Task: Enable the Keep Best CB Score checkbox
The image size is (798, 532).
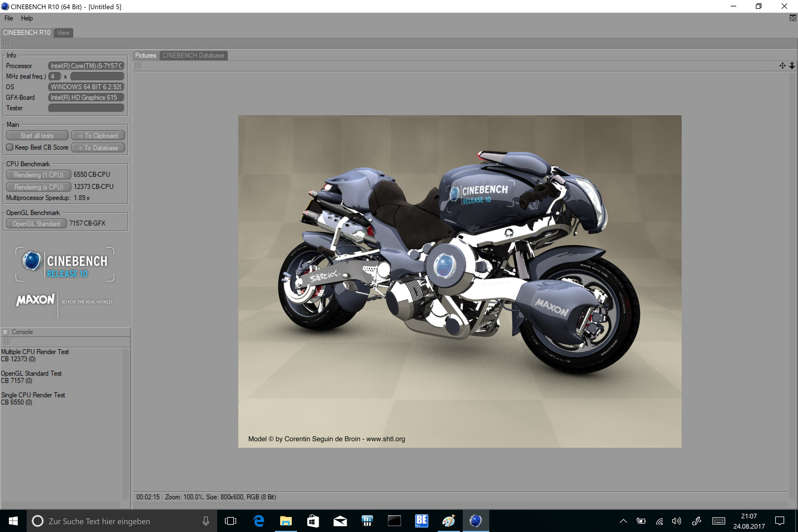Action: (10, 147)
